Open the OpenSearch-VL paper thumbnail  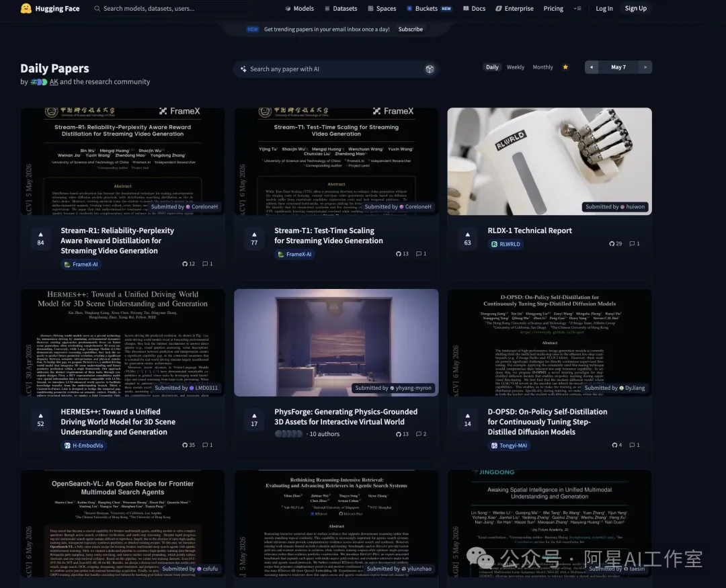point(123,523)
